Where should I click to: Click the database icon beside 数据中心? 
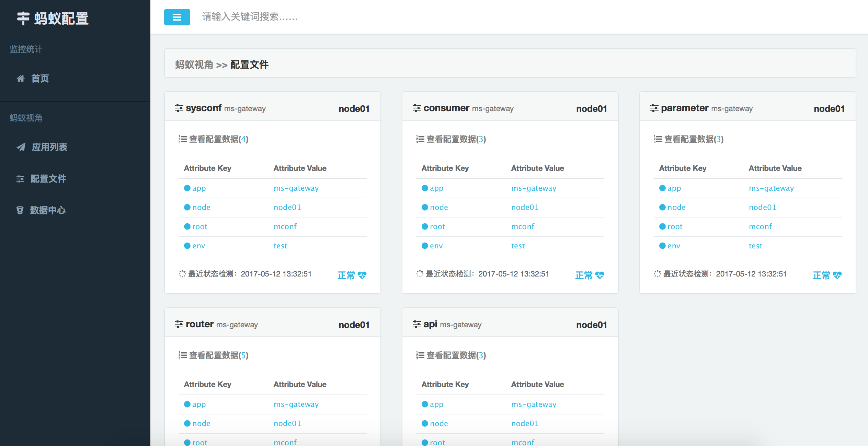[x=20, y=210]
